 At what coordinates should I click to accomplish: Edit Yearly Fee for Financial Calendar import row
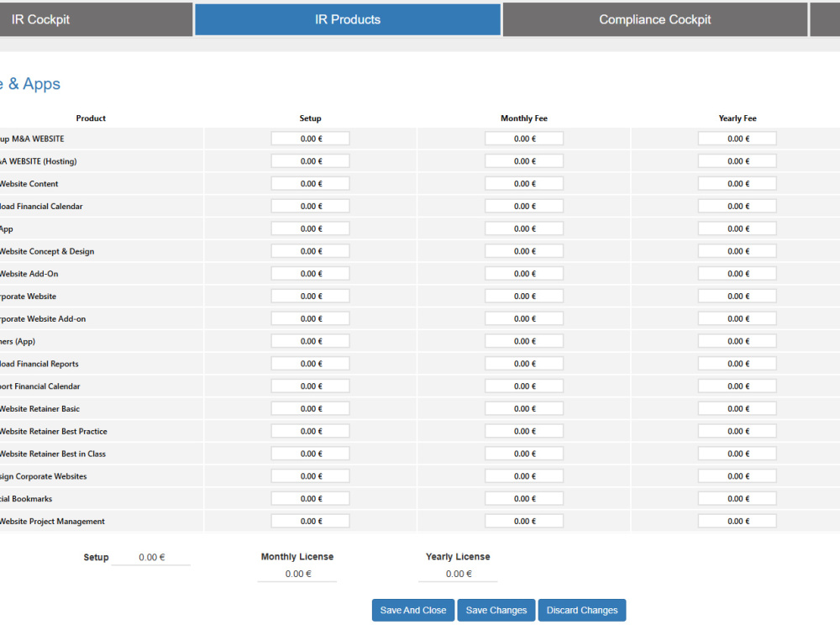(738, 386)
